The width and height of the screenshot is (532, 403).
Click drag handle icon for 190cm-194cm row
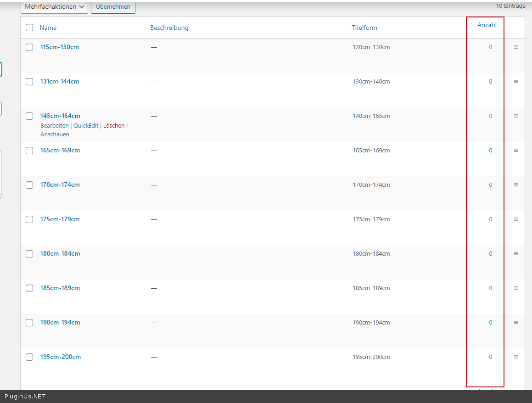(x=516, y=323)
